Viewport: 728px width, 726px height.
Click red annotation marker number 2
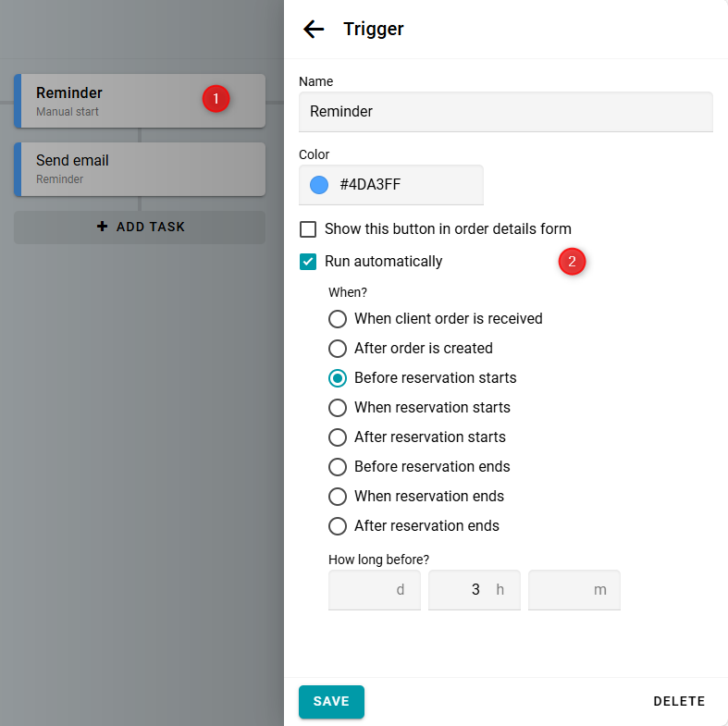(x=572, y=262)
